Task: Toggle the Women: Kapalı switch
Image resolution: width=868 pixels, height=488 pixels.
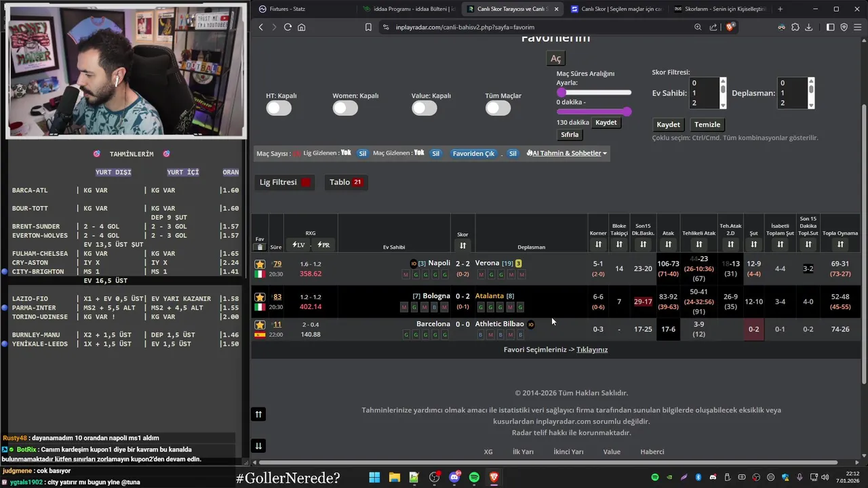Action: click(x=345, y=108)
